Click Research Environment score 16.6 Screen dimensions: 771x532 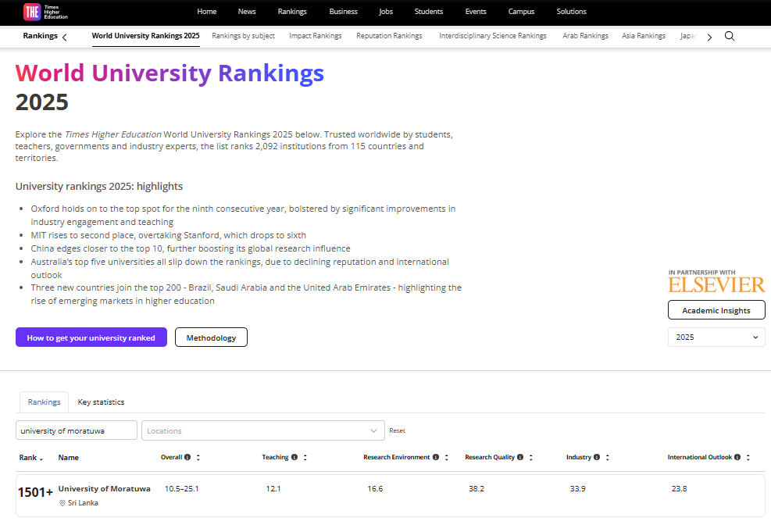[375, 489]
